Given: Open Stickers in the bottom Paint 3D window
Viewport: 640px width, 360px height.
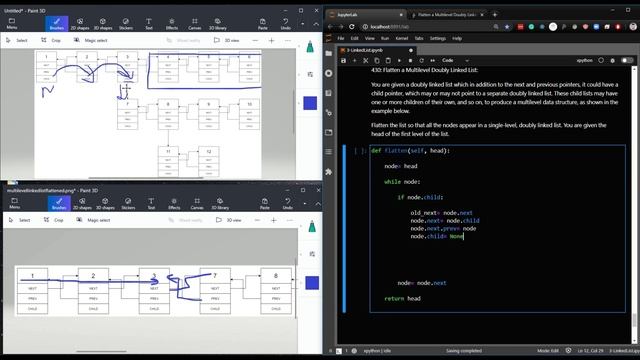Looking at the screenshot, I should [128, 203].
